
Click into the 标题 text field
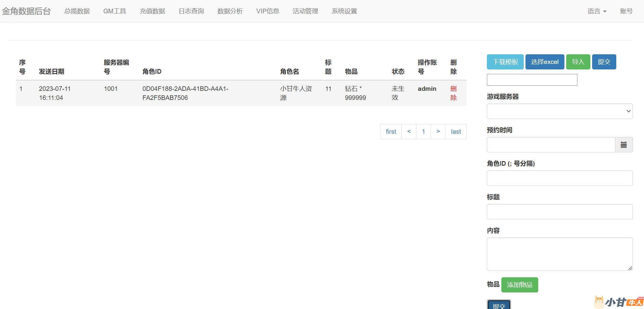[x=559, y=212]
